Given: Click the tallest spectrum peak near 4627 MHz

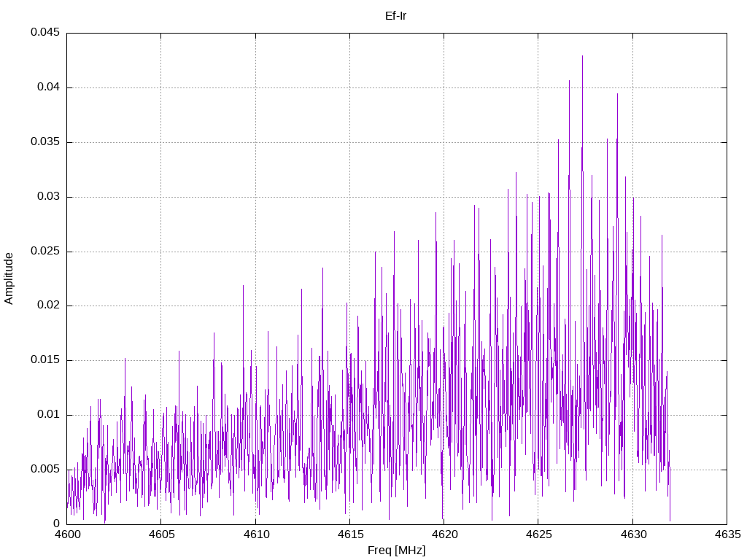Looking at the screenshot, I should [582, 57].
